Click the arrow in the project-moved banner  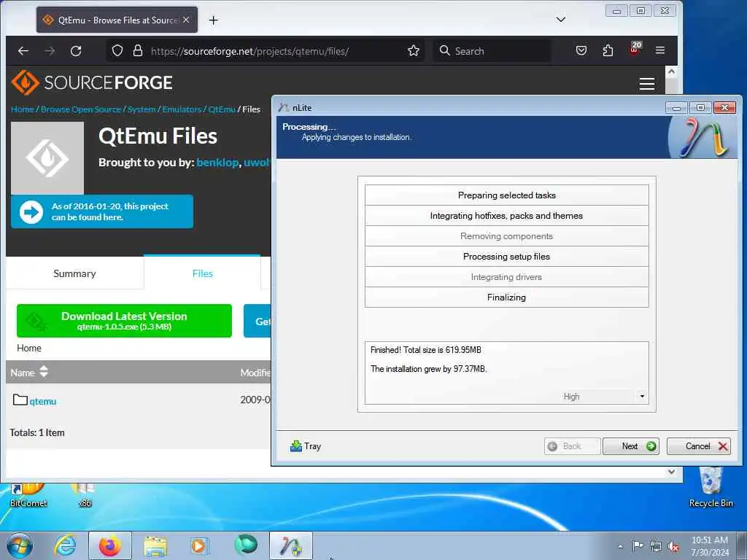31,212
